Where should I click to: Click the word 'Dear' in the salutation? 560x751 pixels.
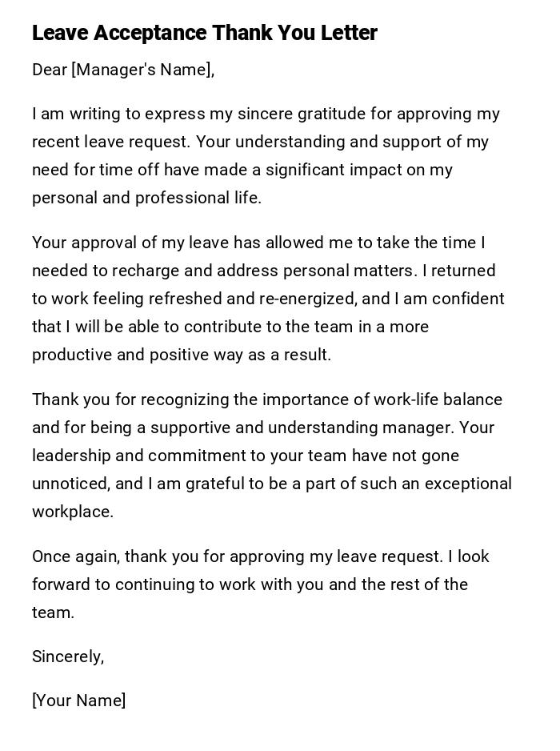pos(50,70)
